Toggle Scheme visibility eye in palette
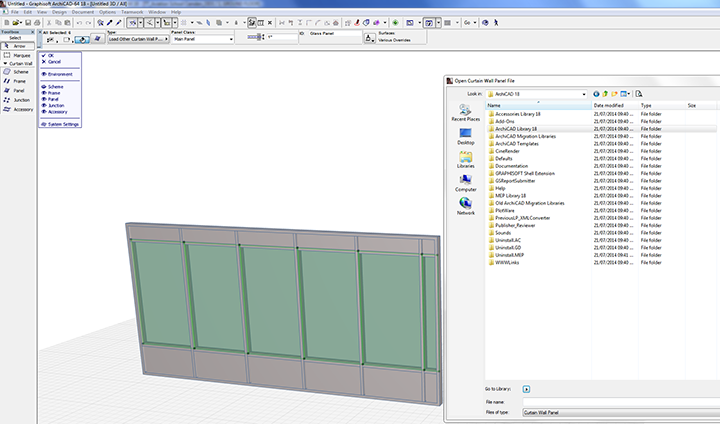Viewport: 720px width, 424px height. pyautogui.click(x=44, y=87)
